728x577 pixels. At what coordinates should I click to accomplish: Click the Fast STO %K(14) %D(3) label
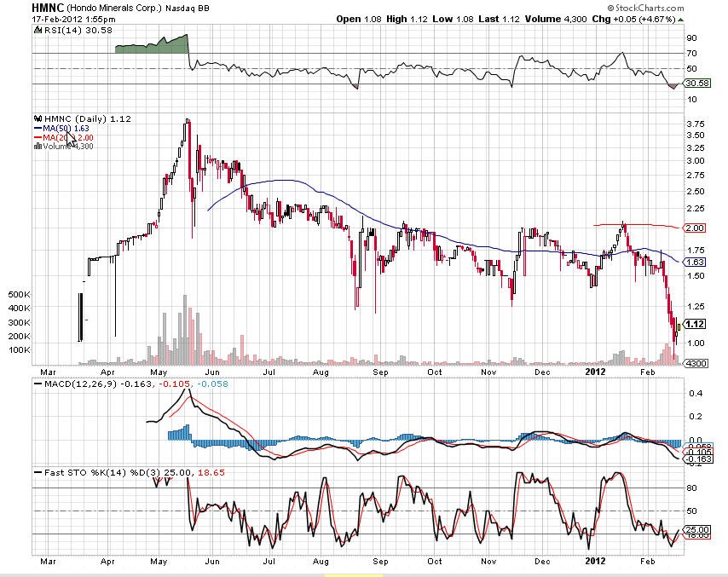[x=102, y=472]
